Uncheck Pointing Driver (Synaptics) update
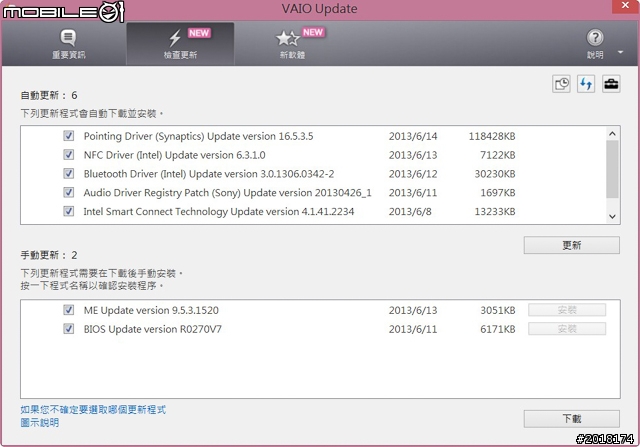Viewport: 640px width, 447px height. [x=69, y=136]
